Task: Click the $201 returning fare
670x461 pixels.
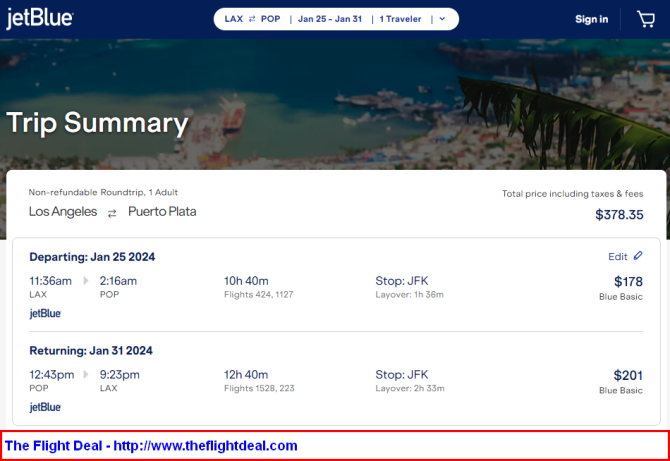Action: click(628, 375)
